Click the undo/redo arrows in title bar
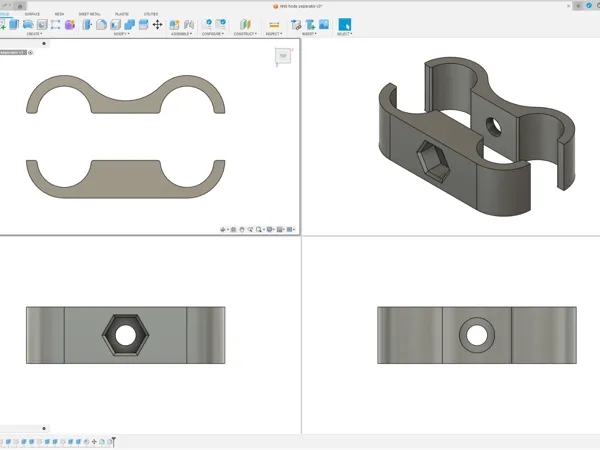 click(x=7, y=6)
